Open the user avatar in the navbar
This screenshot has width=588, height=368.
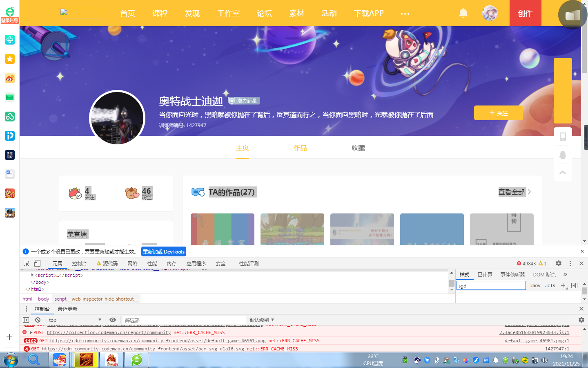click(x=490, y=13)
